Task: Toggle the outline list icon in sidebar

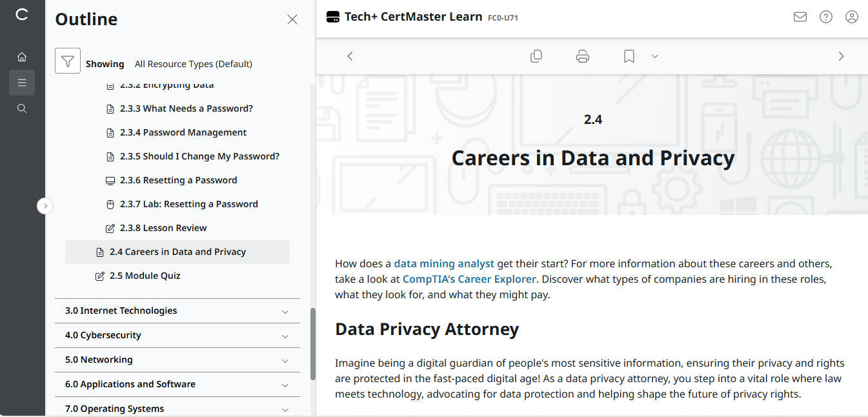Action: click(22, 83)
